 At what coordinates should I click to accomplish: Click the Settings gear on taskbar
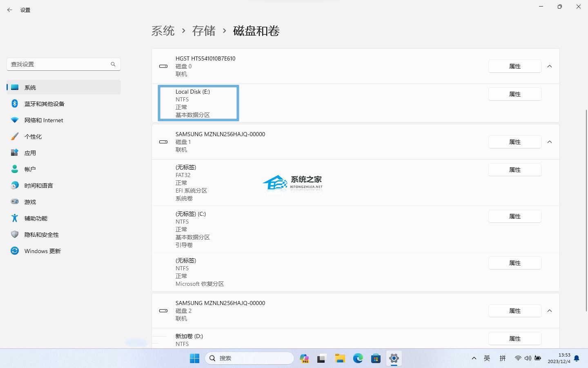click(x=394, y=359)
